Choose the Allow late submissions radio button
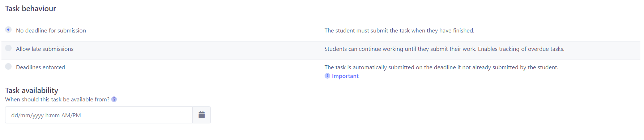 click(x=8, y=48)
